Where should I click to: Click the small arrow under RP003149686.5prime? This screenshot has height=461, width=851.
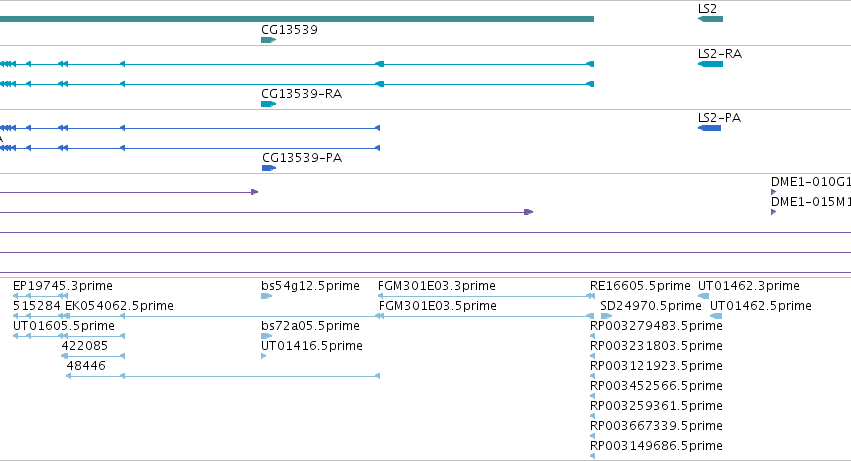tap(592, 456)
